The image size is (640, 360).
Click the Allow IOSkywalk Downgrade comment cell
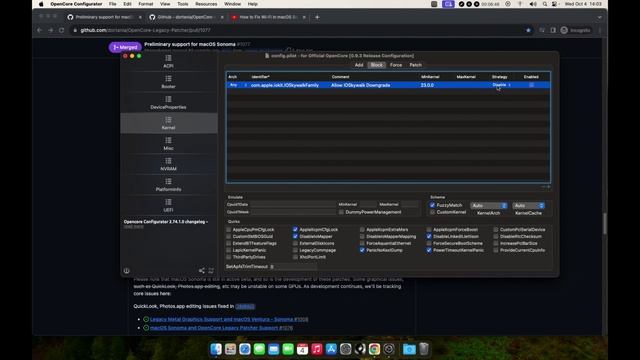coord(360,85)
